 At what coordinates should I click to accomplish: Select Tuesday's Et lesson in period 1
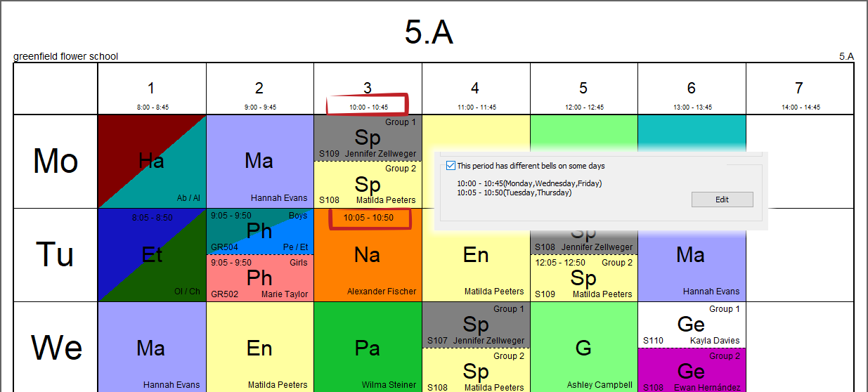coord(151,255)
